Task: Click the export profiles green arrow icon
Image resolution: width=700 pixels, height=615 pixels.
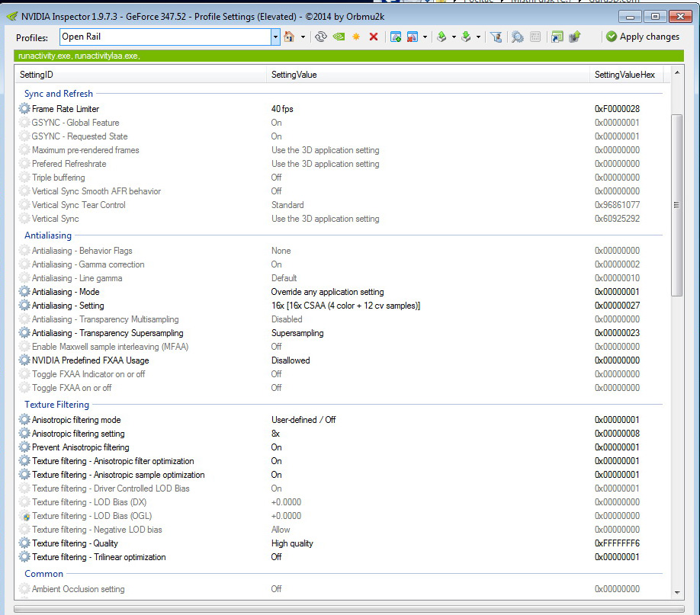Action: (442, 37)
